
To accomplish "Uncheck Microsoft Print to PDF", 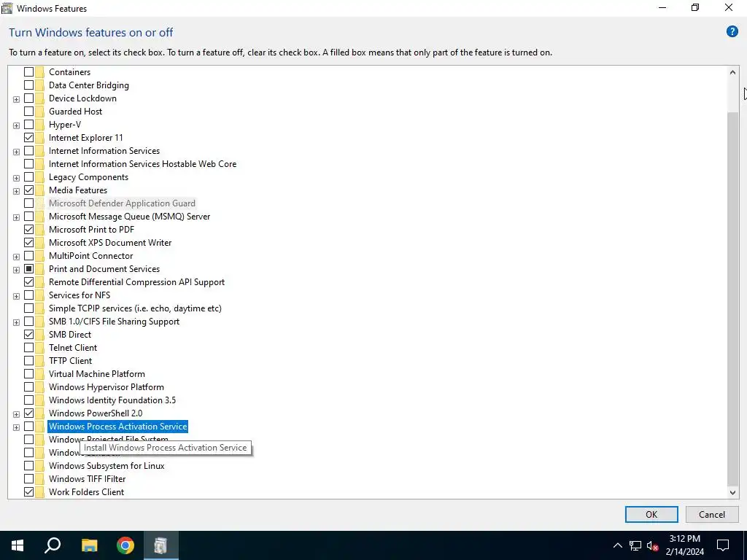I will pos(28,230).
